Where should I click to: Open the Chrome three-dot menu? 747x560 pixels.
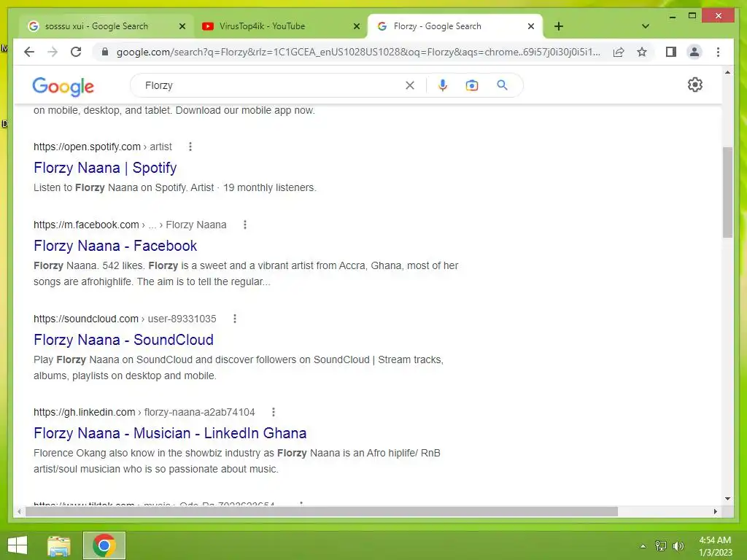(x=718, y=52)
